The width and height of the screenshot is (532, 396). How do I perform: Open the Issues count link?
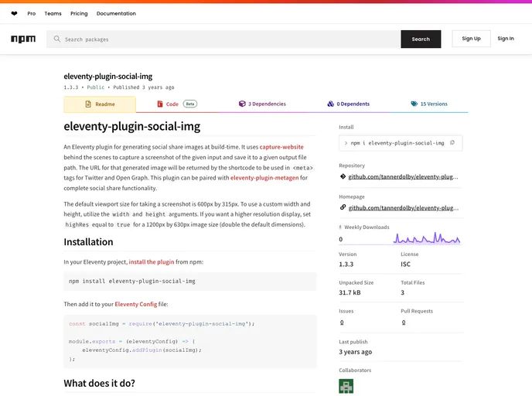(x=342, y=323)
